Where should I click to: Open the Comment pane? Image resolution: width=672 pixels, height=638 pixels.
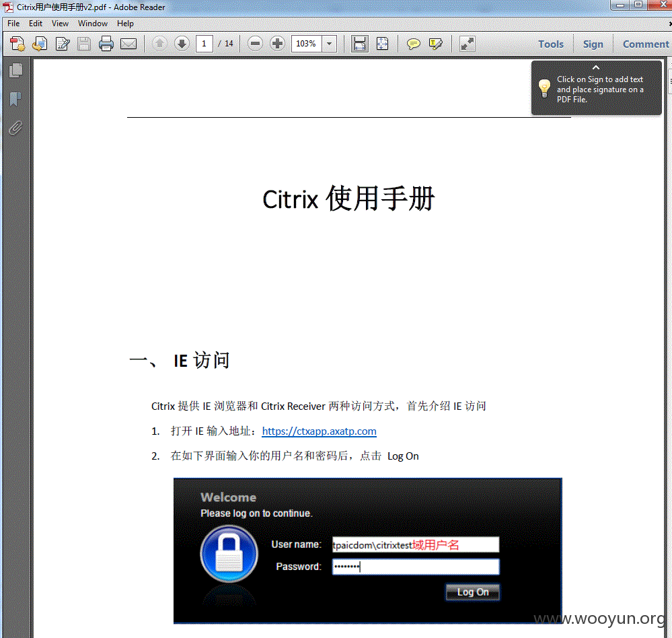click(645, 44)
